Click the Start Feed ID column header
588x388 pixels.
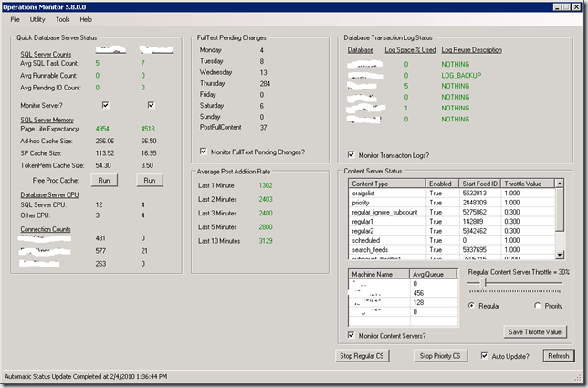click(480, 184)
